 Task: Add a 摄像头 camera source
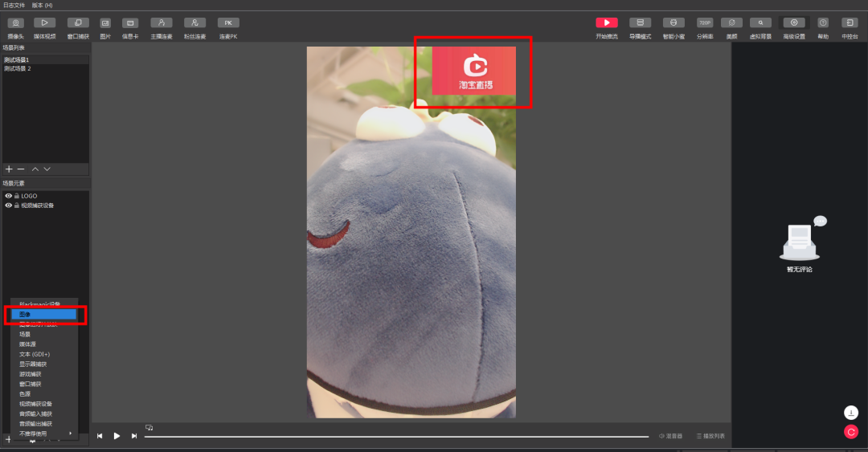click(15, 27)
